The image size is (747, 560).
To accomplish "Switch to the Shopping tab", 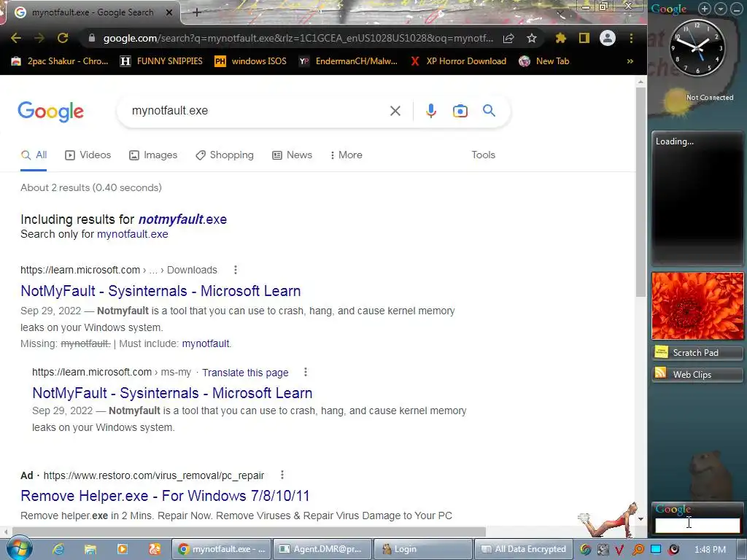I will [225, 155].
